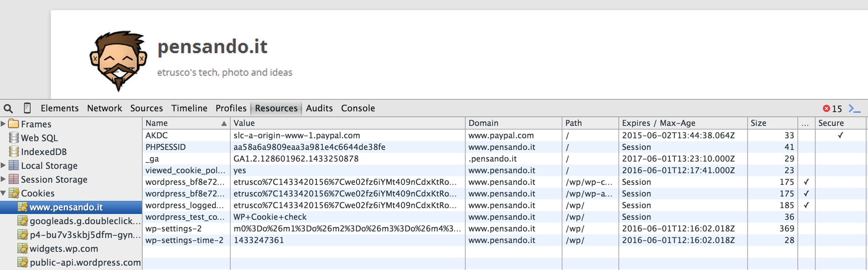Click the .pensando.it domain cell
868x270 pixels.
pyautogui.click(x=493, y=159)
